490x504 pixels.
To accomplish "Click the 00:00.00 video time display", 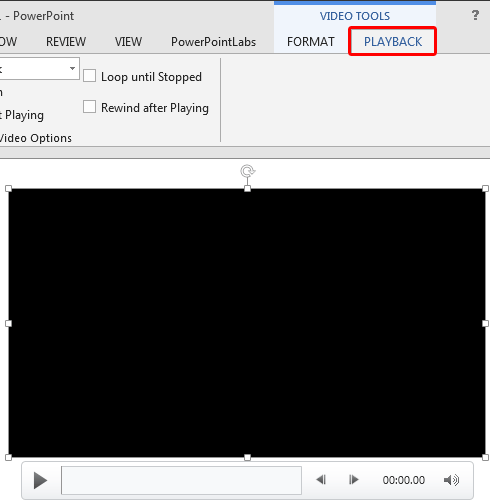I will tap(403, 480).
